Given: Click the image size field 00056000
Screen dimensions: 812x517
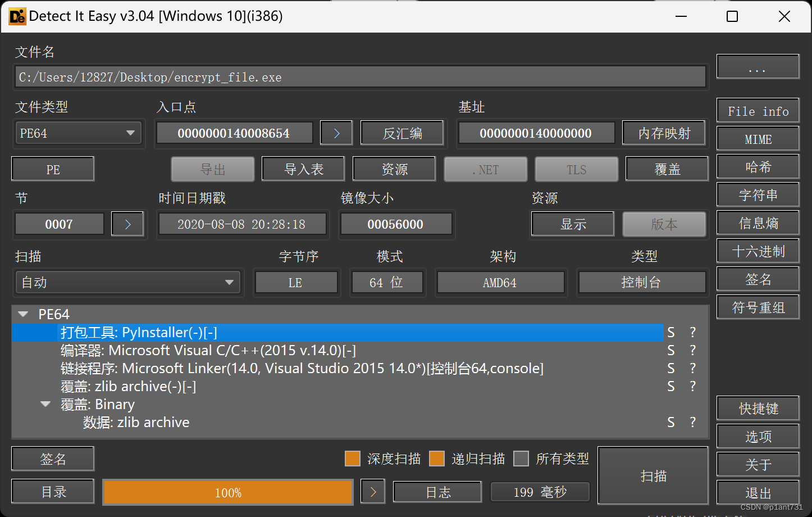Looking at the screenshot, I should [x=396, y=224].
